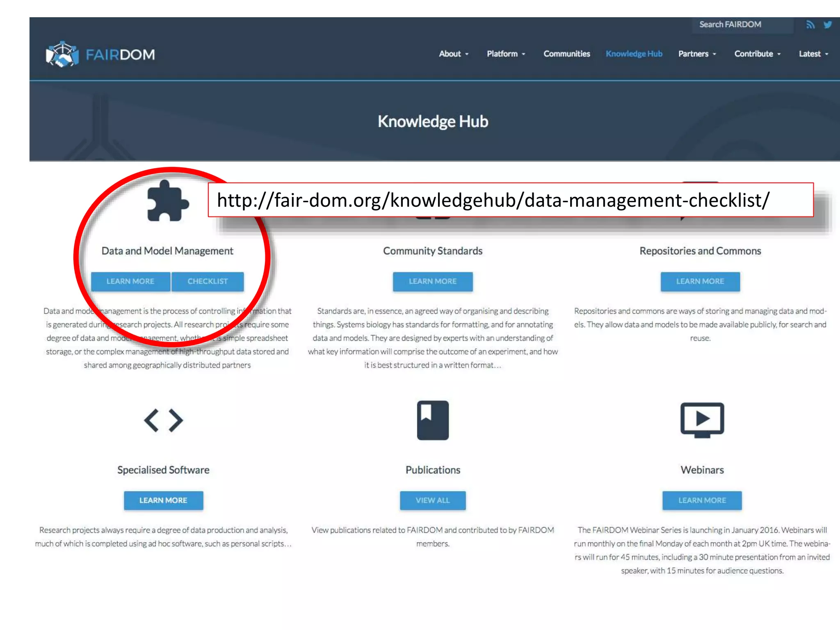Click View All under Publications
Viewport: 840px width, 630px height.
pyautogui.click(x=433, y=500)
